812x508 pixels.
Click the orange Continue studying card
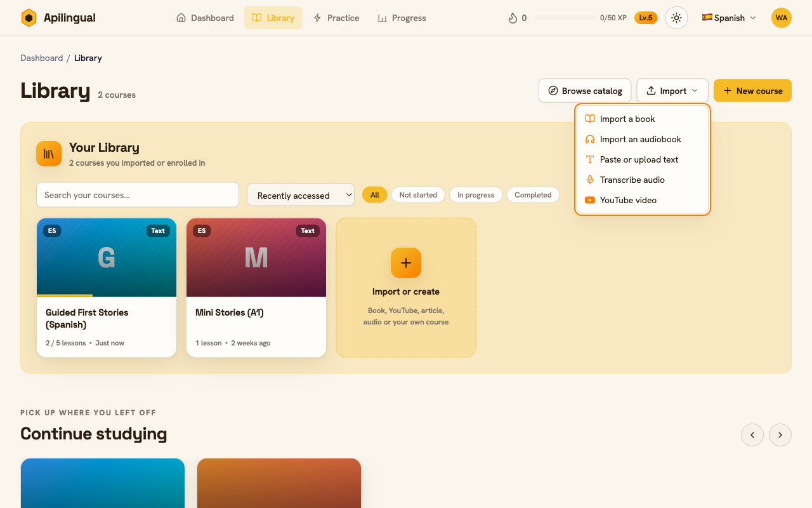pyautogui.click(x=279, y=483)
